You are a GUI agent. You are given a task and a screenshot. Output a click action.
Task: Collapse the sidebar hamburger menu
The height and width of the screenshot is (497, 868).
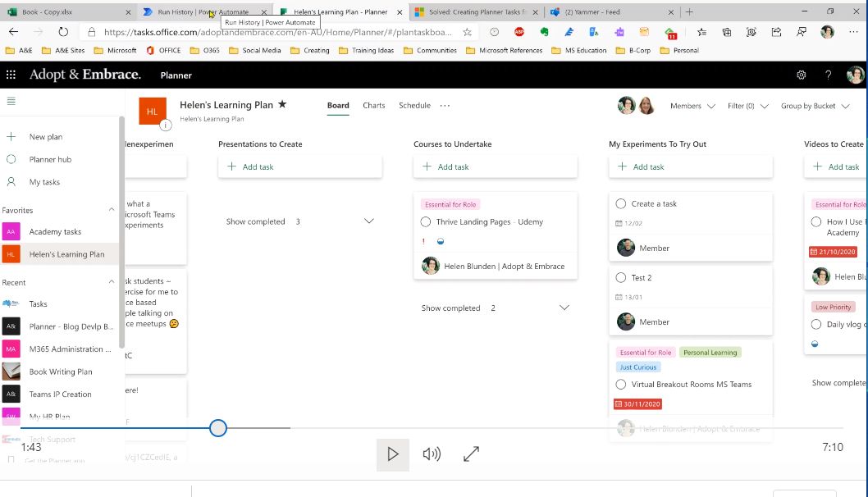(x=11, y=101)
